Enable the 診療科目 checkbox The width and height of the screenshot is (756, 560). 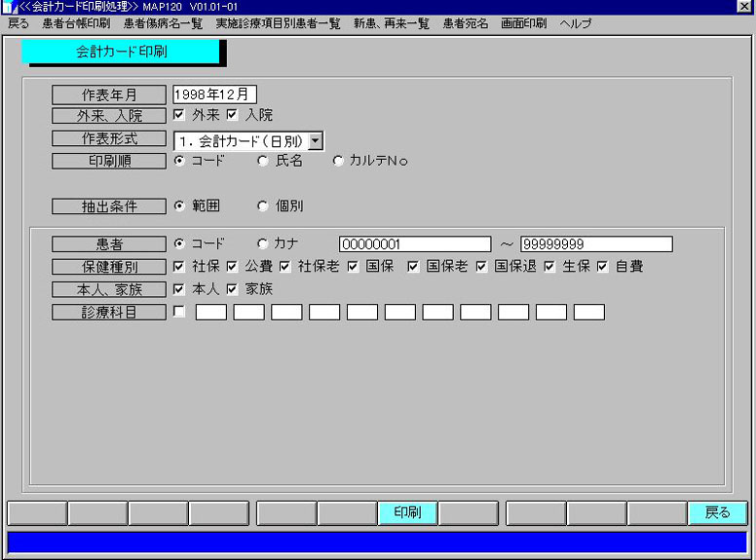point(179,312)
